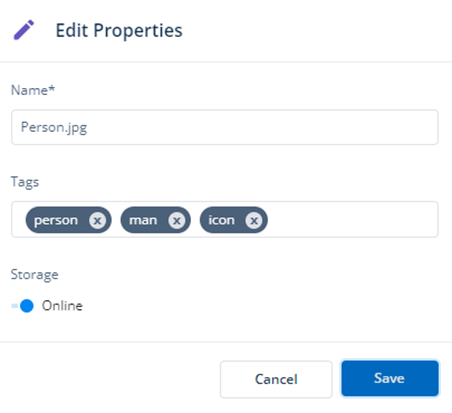Cancel editing the properties
Image resolution: width=452 pixels, height=413 pixels.
(x=276, y=379)
